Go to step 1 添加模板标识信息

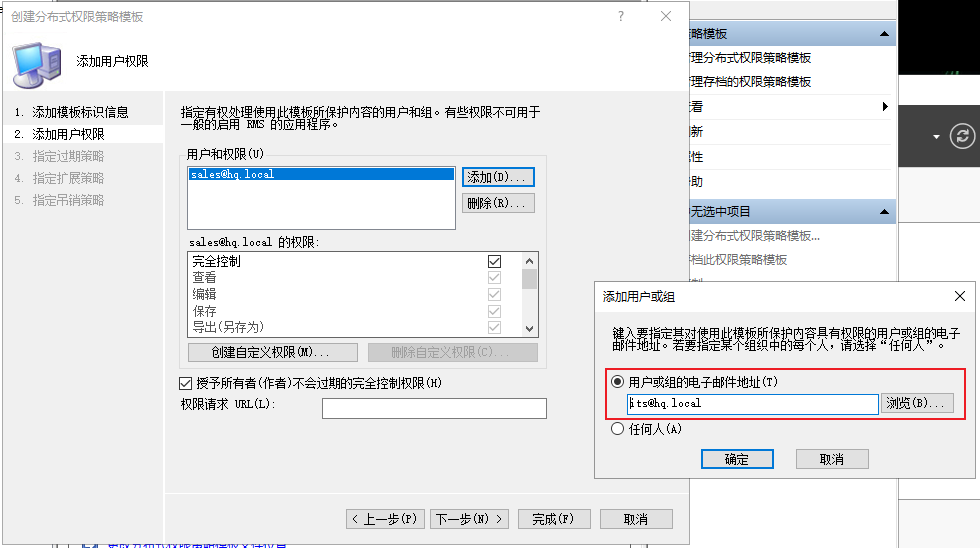coord(71,112)
